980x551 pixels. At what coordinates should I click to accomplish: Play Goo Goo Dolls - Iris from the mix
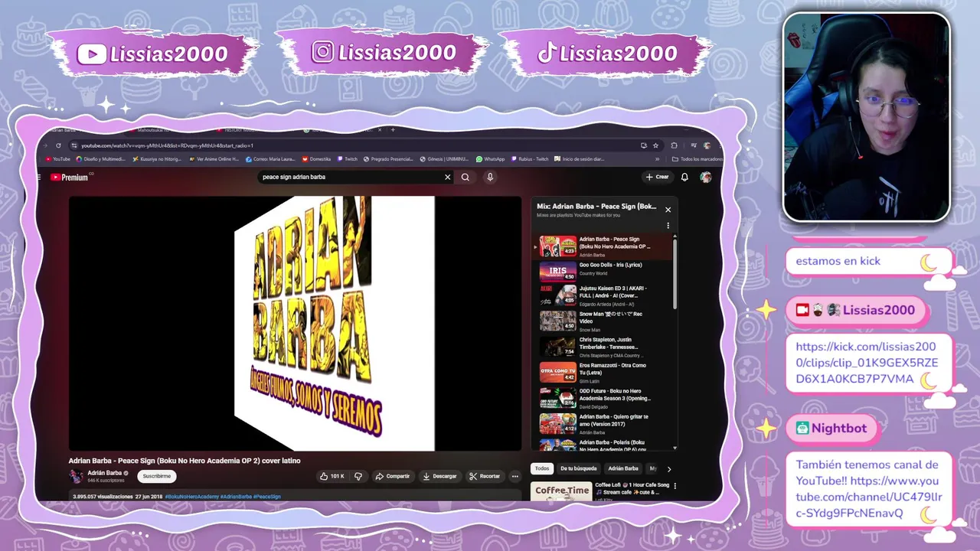(x=603, y=271)
